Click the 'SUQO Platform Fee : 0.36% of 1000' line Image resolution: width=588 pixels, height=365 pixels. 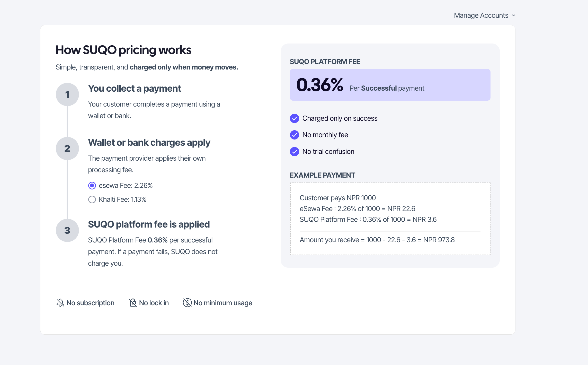pyautogui.click(x=368, y=220)
